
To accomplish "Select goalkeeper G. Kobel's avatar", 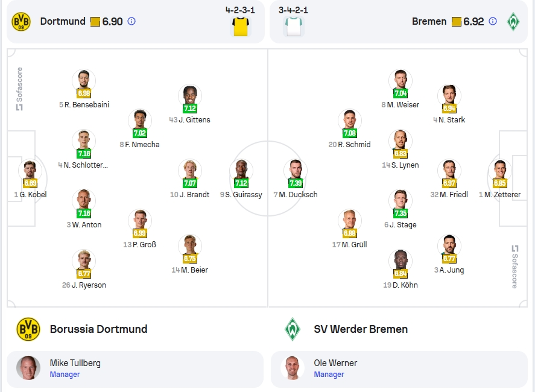I will (x=30, y=169).
